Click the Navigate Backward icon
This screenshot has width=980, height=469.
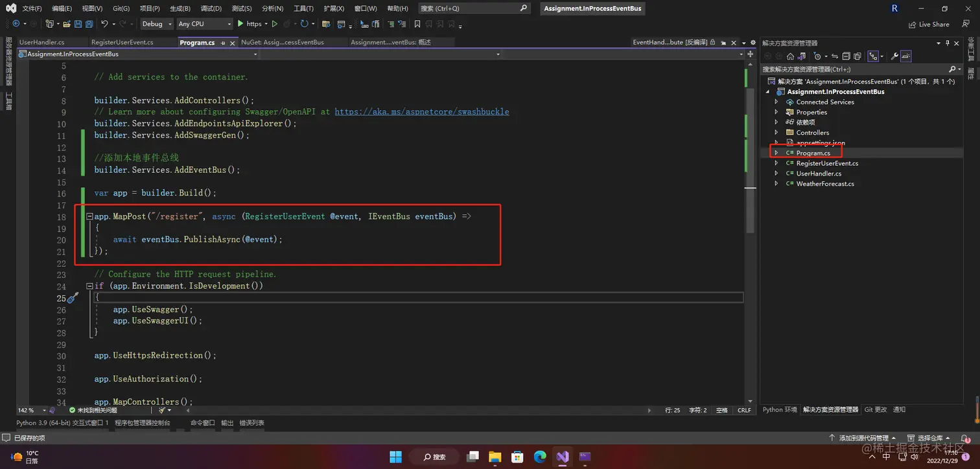click(x=16, y=23)
